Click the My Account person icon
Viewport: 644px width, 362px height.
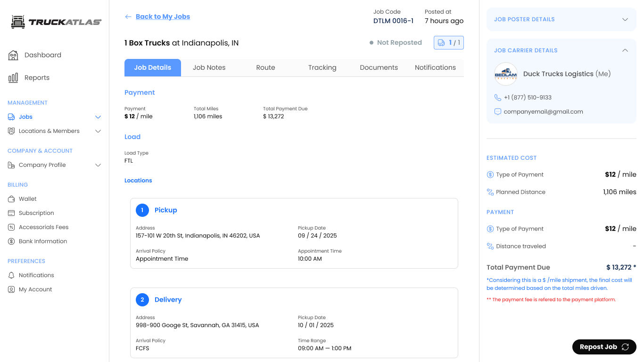[x=11, y=289]
